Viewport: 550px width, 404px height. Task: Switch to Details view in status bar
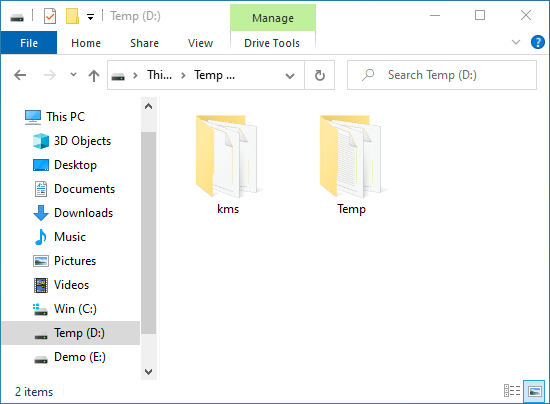512,391
